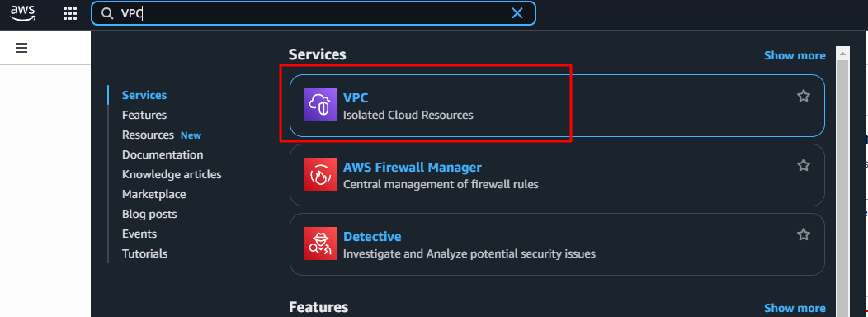This screenshot has width=868, height=317.
Task: Toggle the Detective favorite star
Action: point(804,234)
